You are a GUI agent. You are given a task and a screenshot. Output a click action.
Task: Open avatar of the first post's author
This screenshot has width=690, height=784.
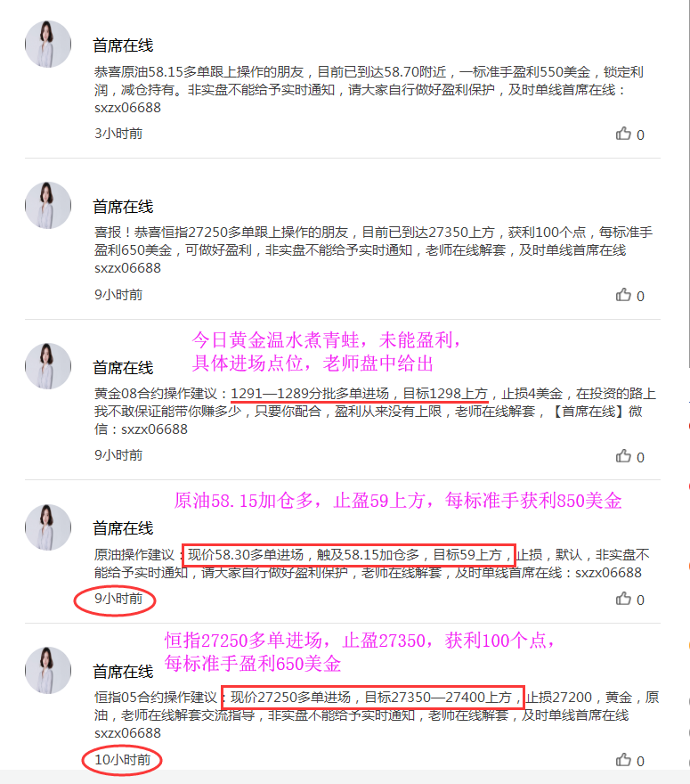click(x=48, y=44)
